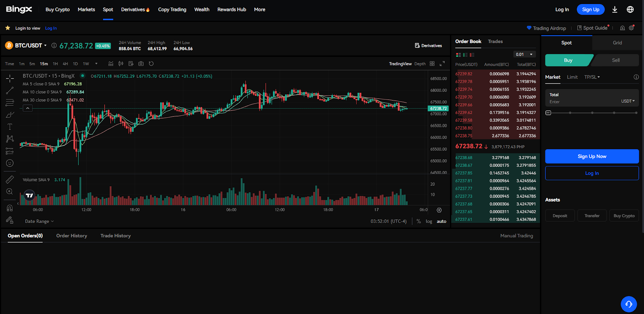Open the 0.01 price precision dropdown
Viewport: 644px width, 314px height.
[x=524, y=54]
